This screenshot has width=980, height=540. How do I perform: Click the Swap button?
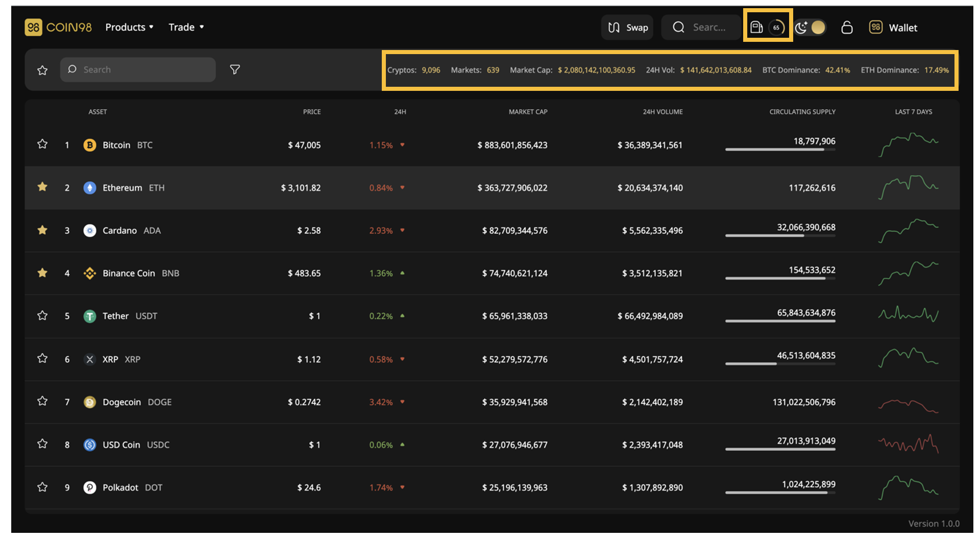click(x=627, y=28)
